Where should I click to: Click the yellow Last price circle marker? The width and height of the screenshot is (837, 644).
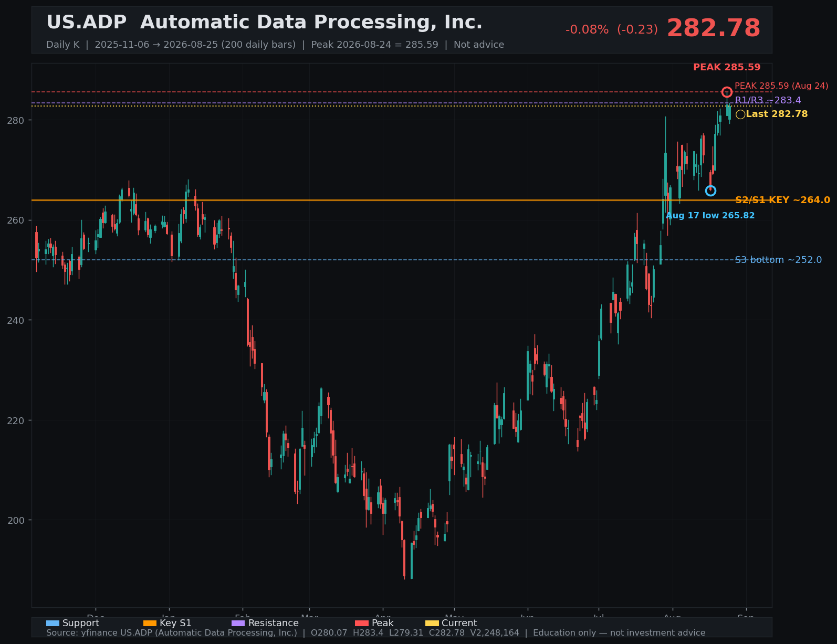click(x=740, y=114)
